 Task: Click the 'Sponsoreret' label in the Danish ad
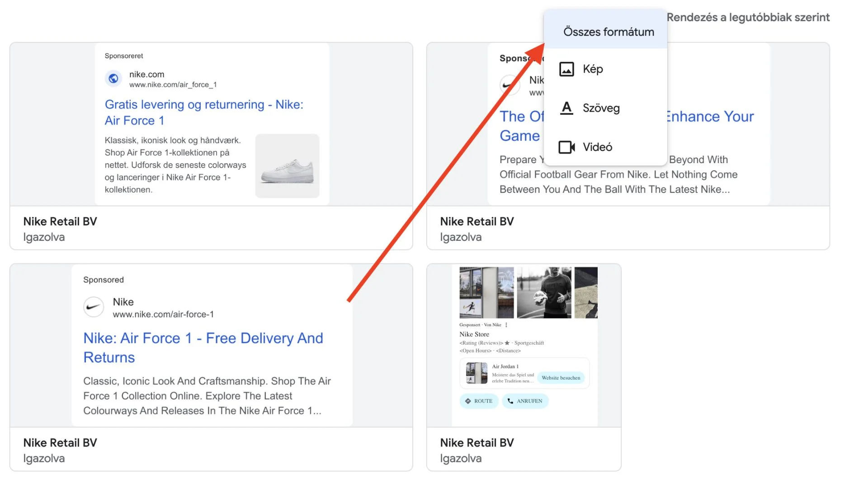click(x=124, y=56)
